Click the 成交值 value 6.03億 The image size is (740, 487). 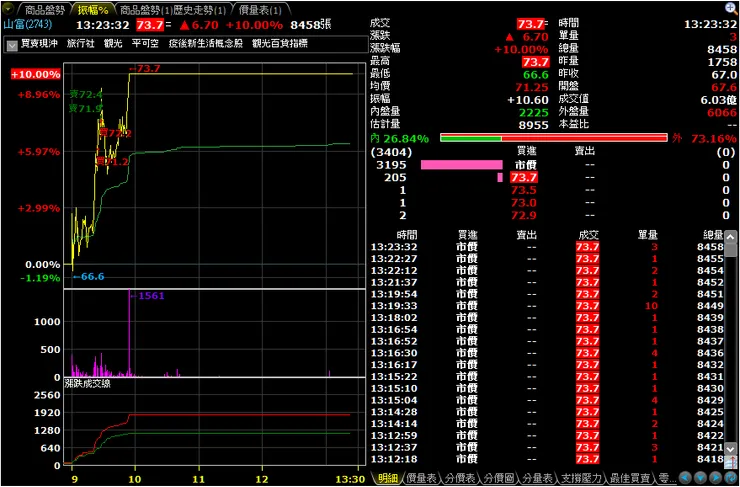coord(719,100)
